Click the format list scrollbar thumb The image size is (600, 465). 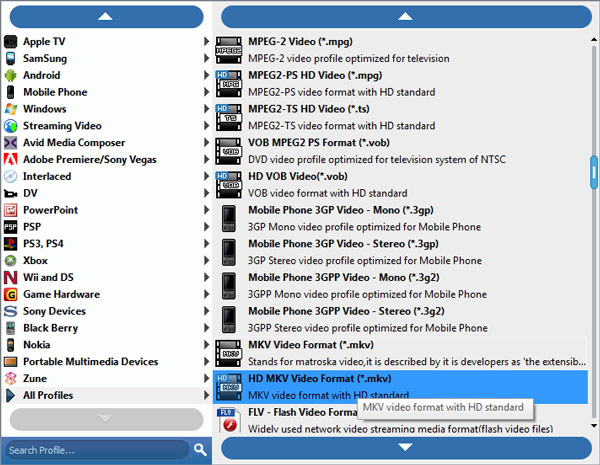tap(594, 172)
